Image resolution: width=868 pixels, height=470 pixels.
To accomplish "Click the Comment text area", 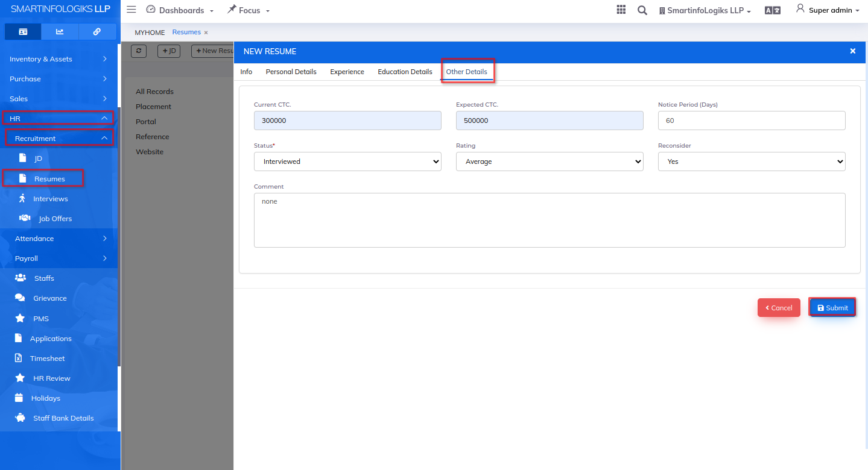I will point(550,220).
